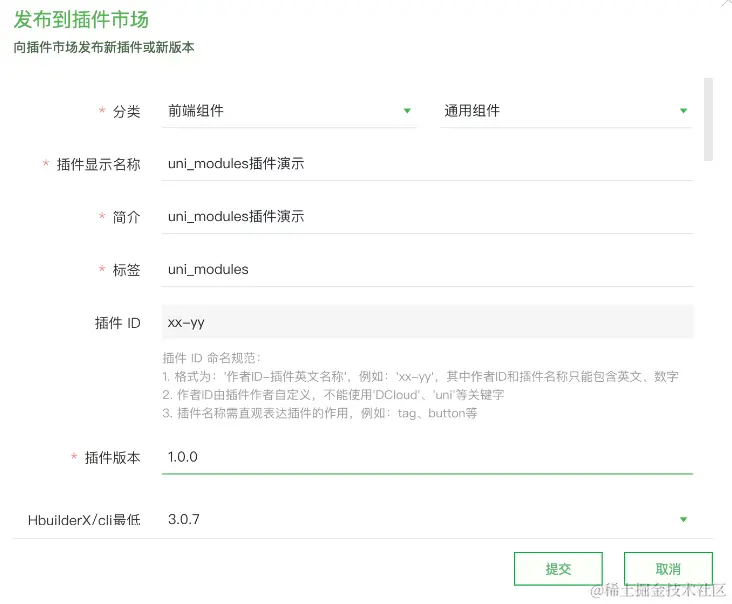Viewport: 732px width, 604px height.
Task: Click the 简介 field label
Action: 126,217
